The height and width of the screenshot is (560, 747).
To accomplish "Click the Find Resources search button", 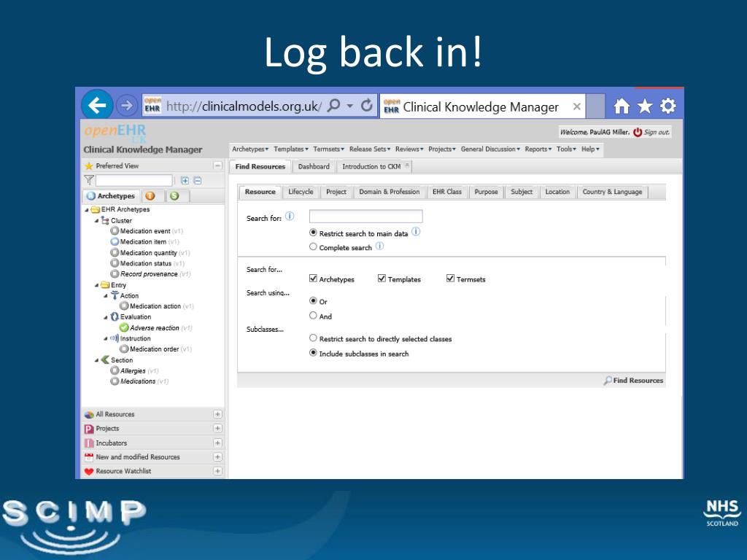I will point(634,381).
